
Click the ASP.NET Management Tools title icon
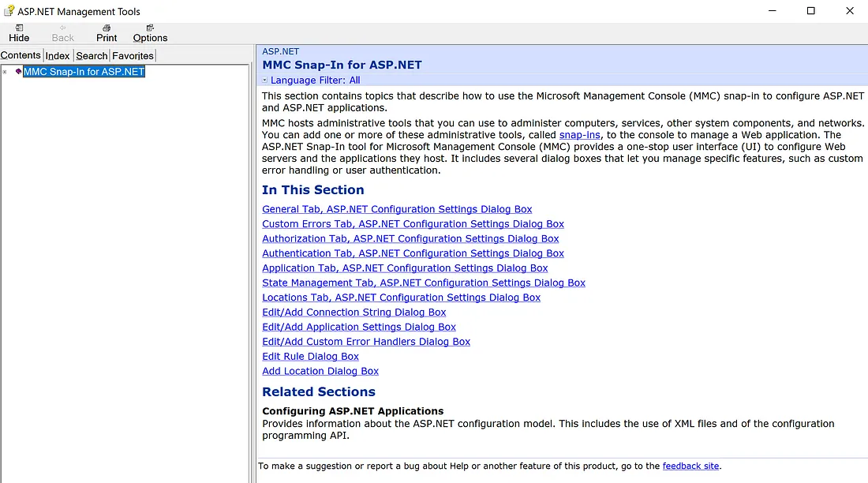(x=9, y=11)
